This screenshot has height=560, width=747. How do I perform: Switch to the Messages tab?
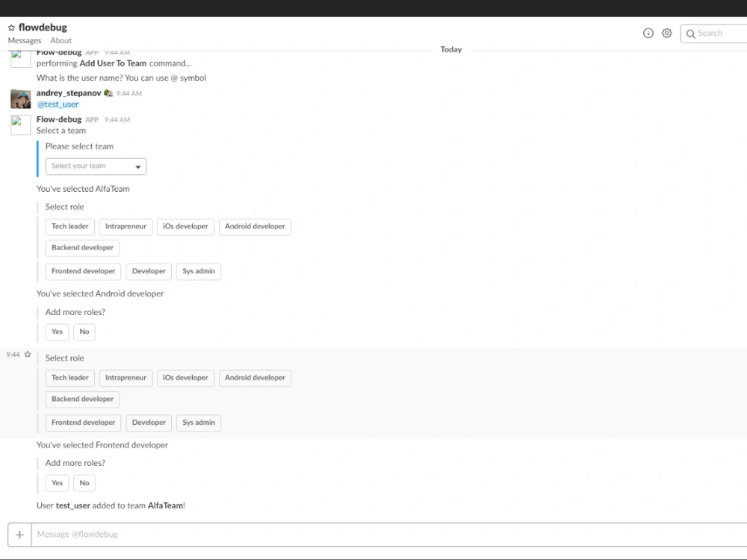pyautogui.click(x=25, y=40)
